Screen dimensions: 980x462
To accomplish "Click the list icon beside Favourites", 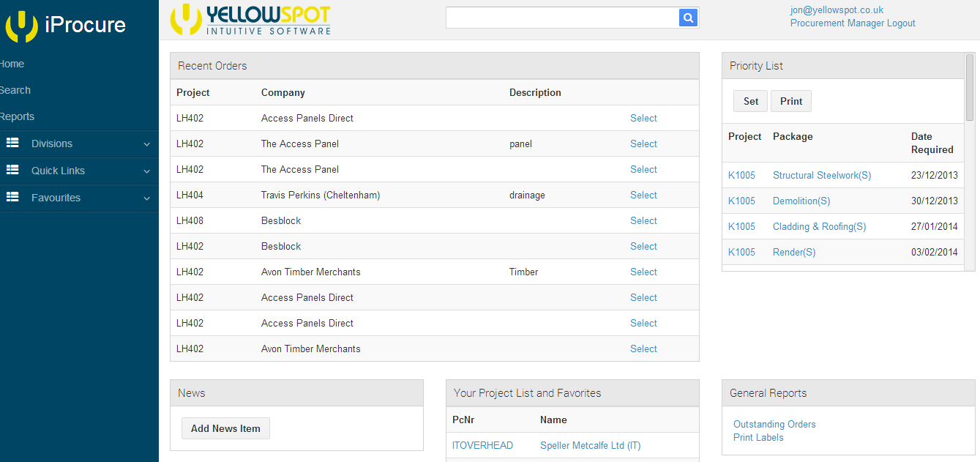I will click(x=12, y=198).
